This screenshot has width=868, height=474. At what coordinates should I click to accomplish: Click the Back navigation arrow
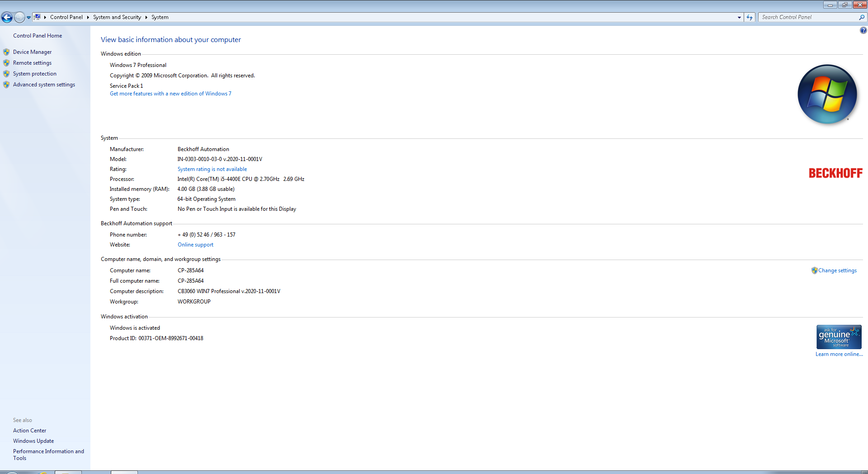pos(7,17)
